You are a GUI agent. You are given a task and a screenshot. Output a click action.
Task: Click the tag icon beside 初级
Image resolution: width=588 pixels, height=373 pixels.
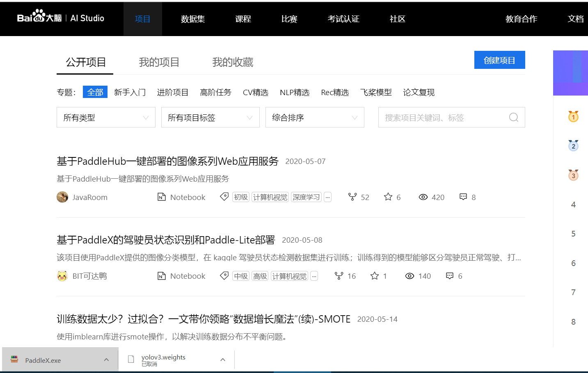224,197
